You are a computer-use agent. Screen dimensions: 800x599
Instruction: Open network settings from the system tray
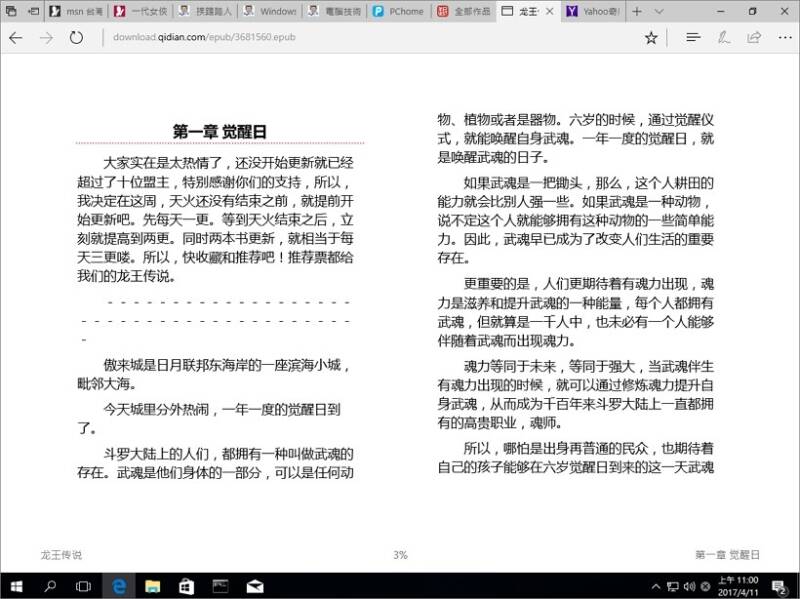point(673,587)
